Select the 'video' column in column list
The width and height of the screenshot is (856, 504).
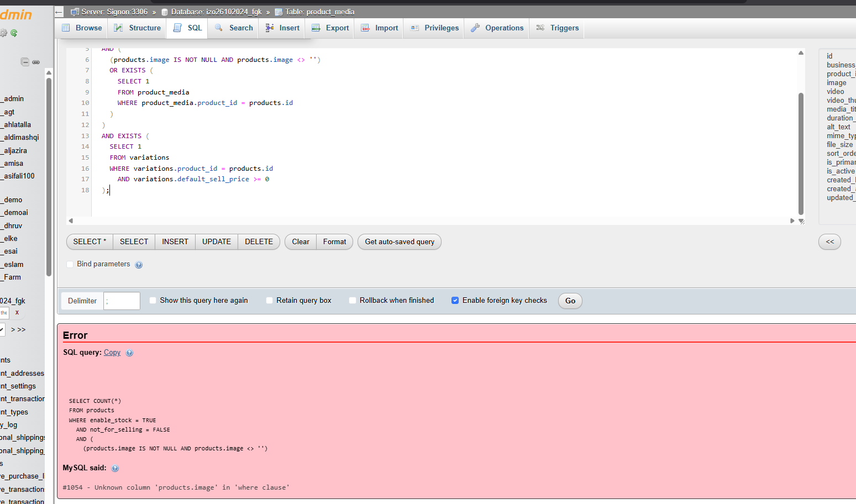pos(835,92)
